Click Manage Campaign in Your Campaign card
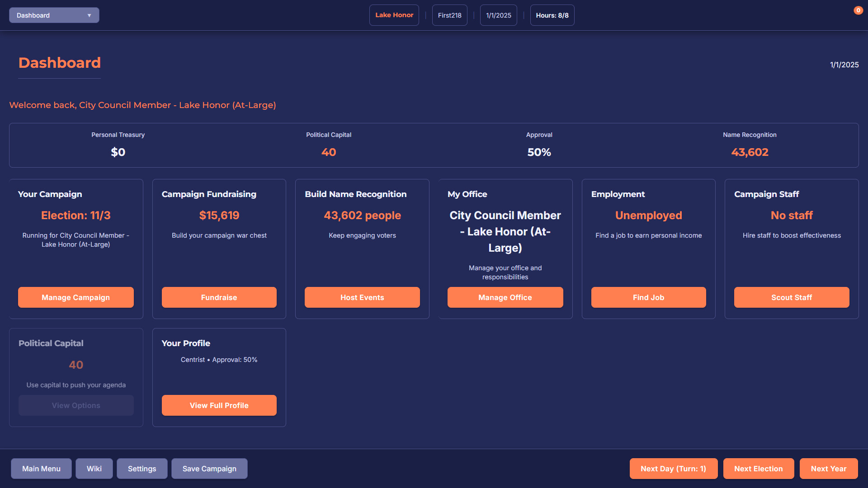This screenshot has width=868, height=488. point(75,297)
